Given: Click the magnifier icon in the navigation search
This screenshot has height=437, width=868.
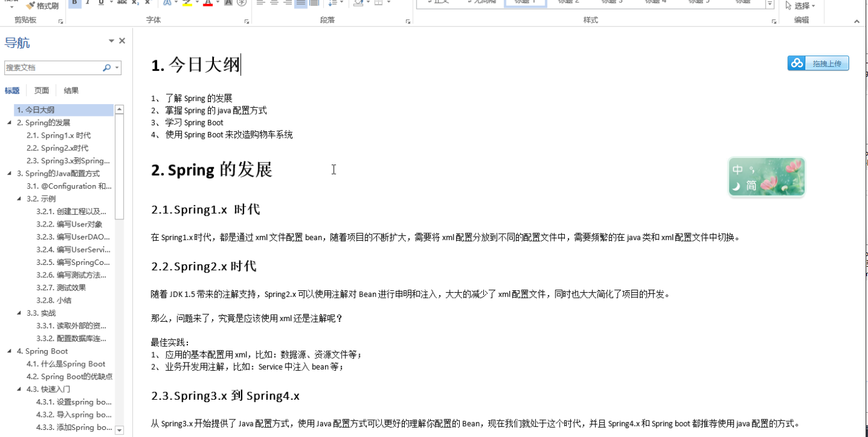Looking at the screenshot, I should point(107,68).
